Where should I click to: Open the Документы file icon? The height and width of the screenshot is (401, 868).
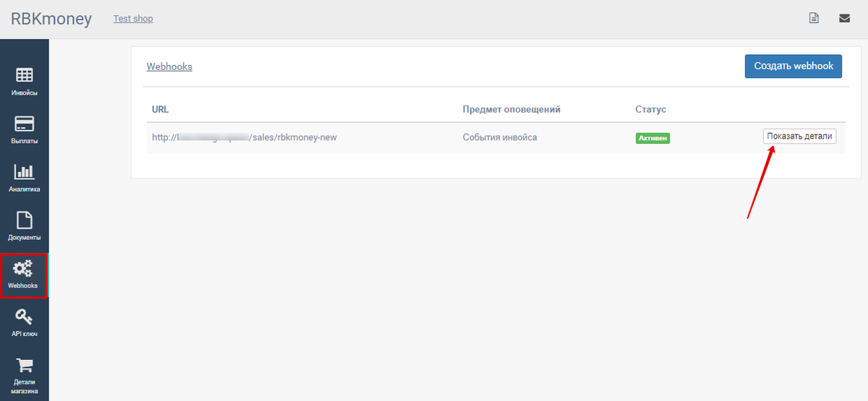pyautogui.click(x=25, y=220)
